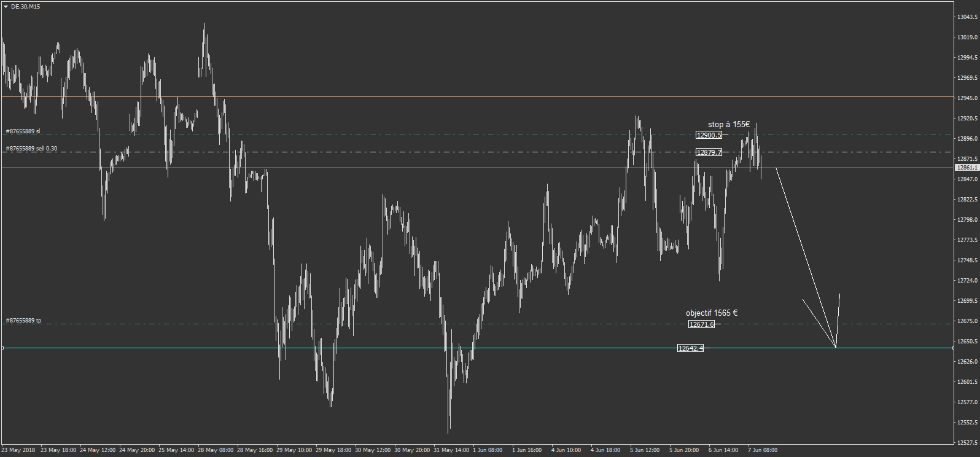Click 13019.0 on the price axis
Viewport: 980px width, 457px height.
[x=967, y=37]
